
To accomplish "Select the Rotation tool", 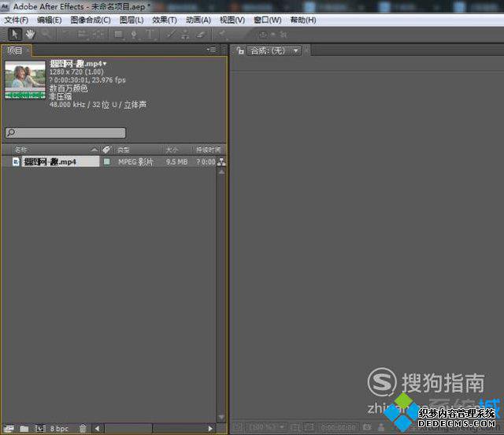I will (66, 34).
